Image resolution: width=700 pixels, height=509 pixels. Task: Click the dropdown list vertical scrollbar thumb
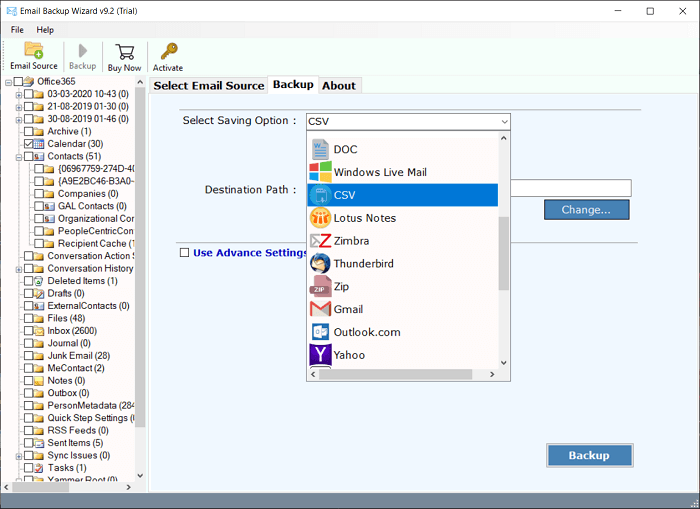[x=504, y=253]
